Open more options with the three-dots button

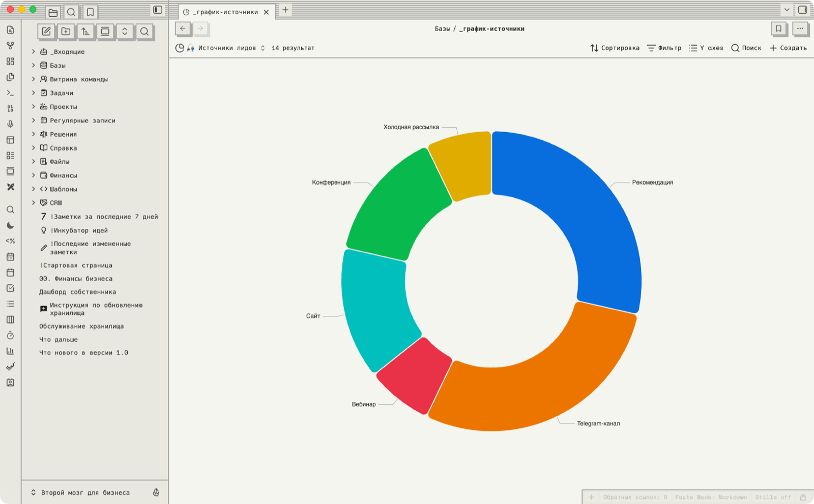(800, 28)
